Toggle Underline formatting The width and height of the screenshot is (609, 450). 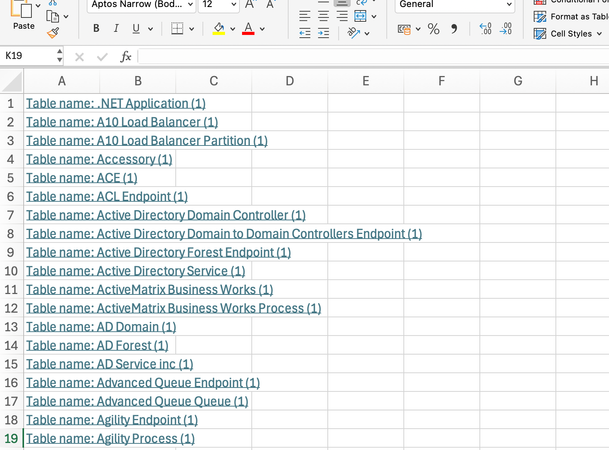click(x=136, y=28)
